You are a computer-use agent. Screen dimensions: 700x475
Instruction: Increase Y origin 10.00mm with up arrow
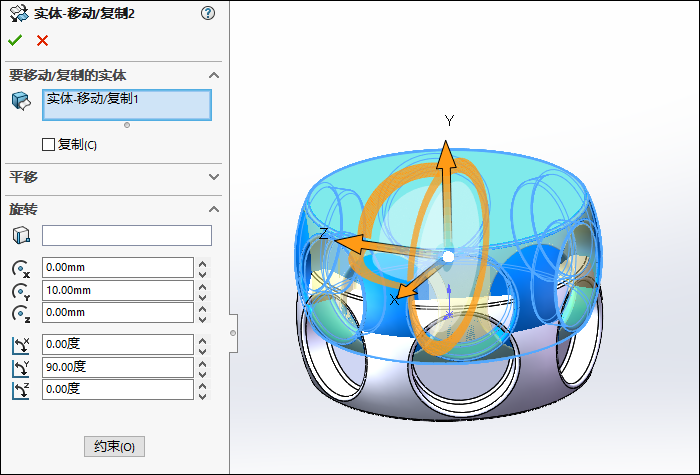point(203,286)
